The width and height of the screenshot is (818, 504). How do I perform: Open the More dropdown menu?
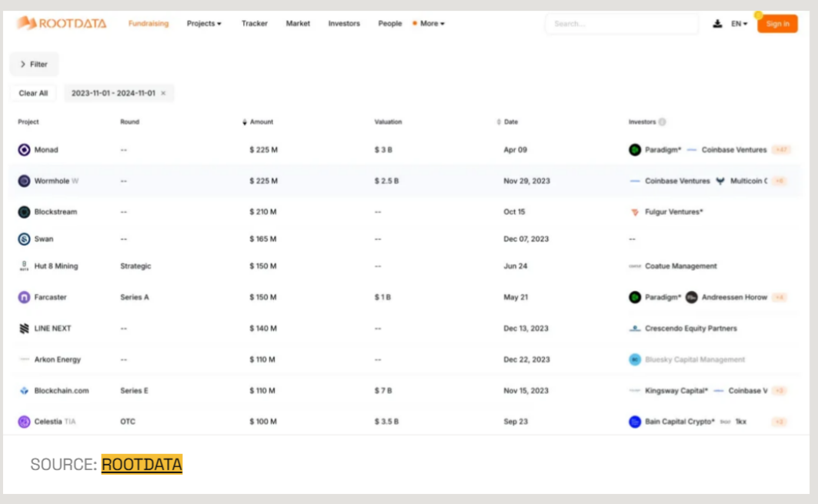pos(432,24)
